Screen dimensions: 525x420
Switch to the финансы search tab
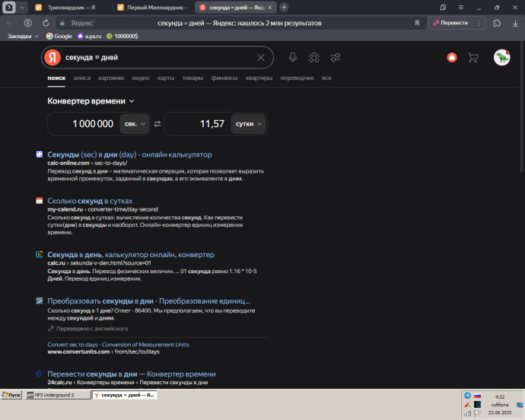click(224, 78)
